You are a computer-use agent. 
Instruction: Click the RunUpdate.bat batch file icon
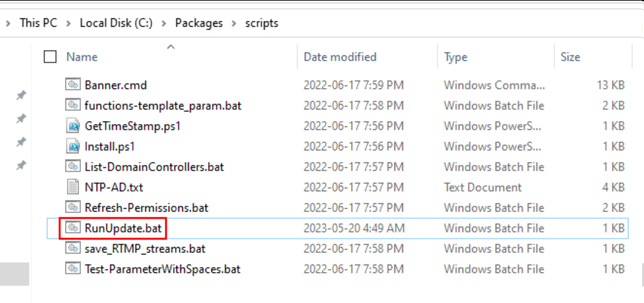pos(72,228)
